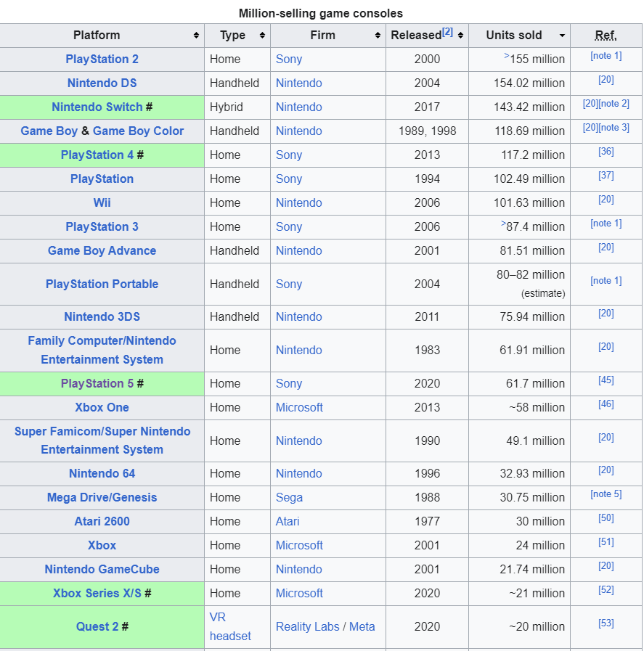Open Microsoft link in Xbox One row
644x651 pixels.
[299, 407]
